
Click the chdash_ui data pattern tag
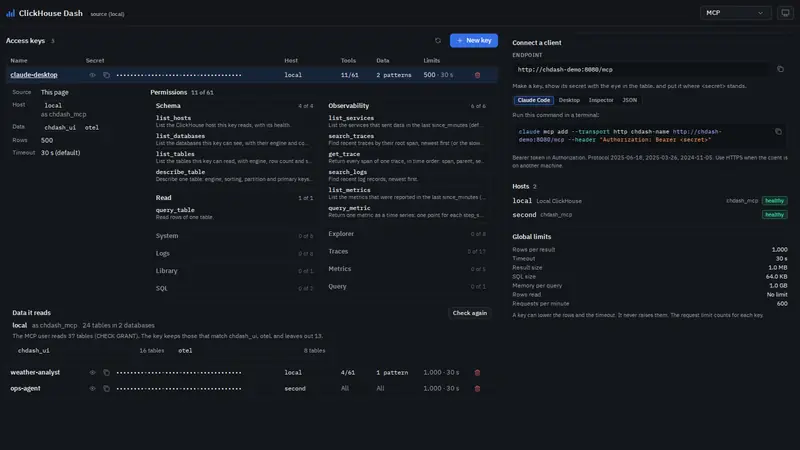click(60, 128)
